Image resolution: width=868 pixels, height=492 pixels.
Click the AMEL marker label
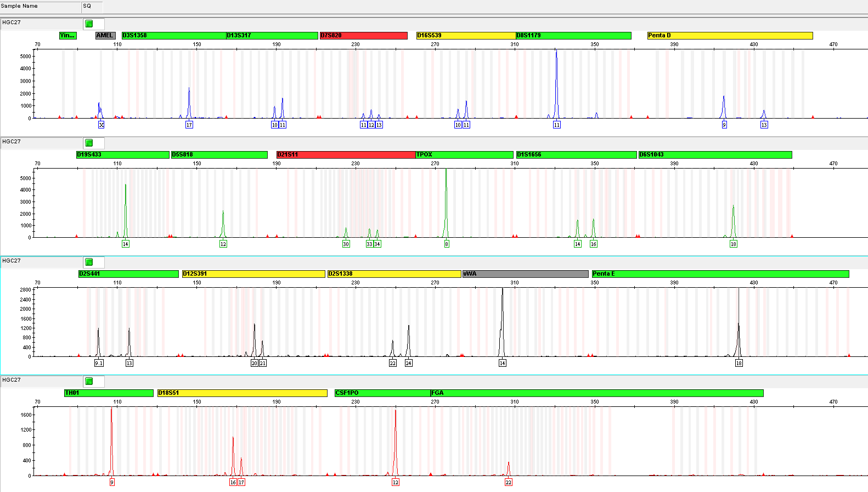point(105,36)
